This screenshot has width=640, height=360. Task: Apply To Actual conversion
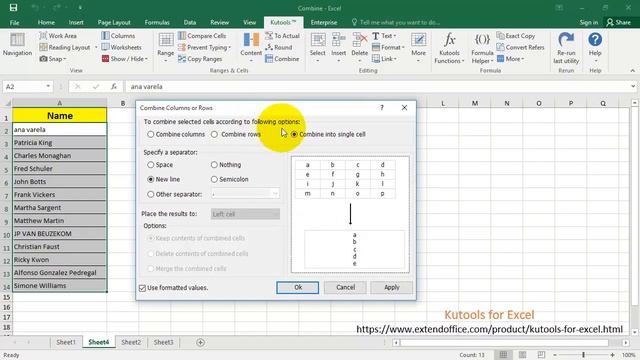pyautogui.click(x=282, y=36)
